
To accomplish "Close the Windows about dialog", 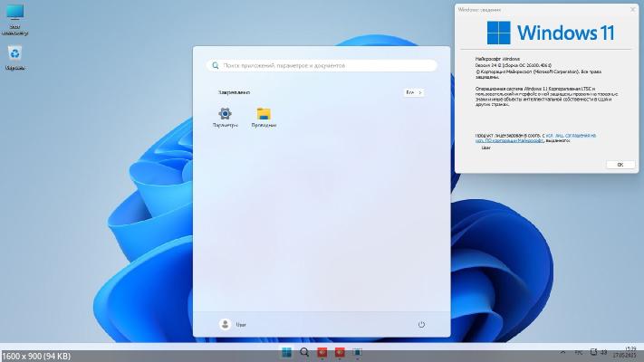I will [620, 165].
